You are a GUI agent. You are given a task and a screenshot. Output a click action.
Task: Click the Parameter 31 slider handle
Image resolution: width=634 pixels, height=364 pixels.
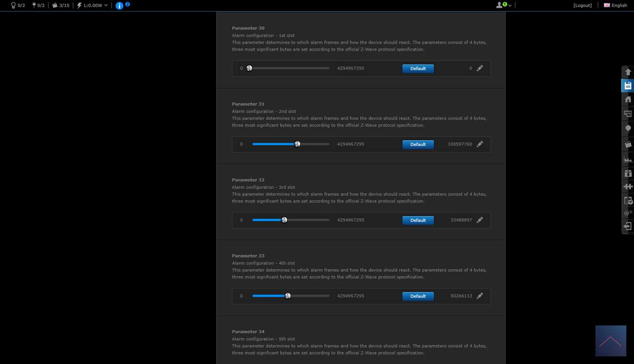[x=297, y=144]
